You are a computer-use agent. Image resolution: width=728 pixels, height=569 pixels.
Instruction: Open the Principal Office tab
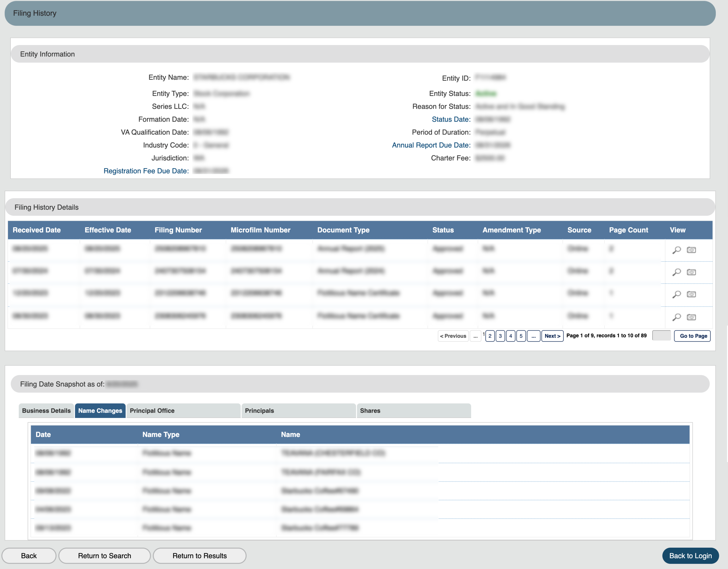click(x=183, y=411)
